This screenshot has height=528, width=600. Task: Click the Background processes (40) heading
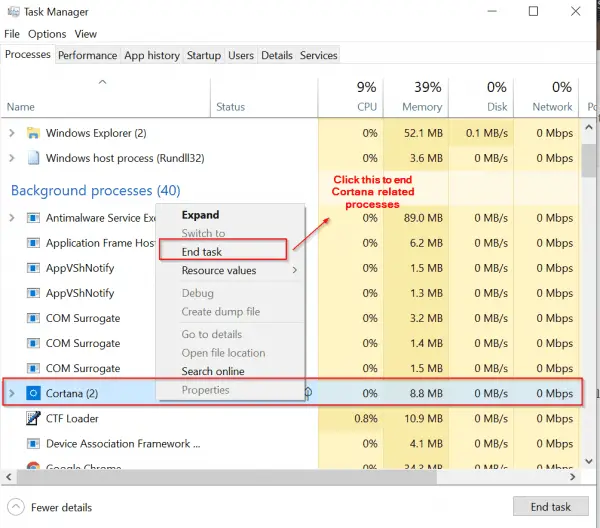point(96,190)
